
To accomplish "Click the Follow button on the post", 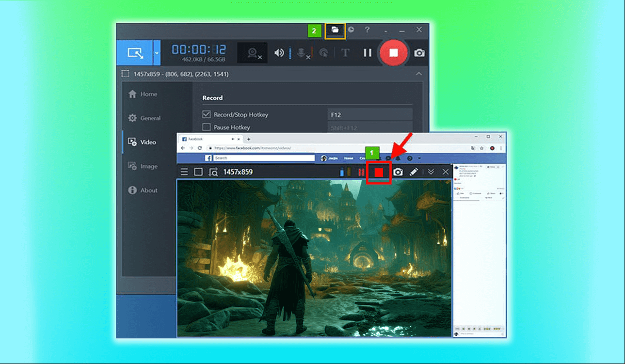I will click(492, 167).
